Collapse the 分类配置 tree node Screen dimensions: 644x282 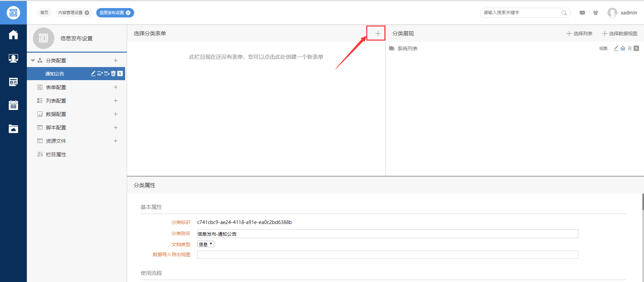point(33,60)
